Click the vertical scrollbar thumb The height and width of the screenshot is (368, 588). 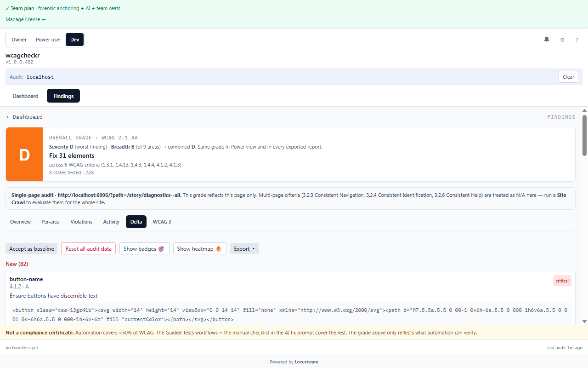pyautogui.click(x=585, y=135)
